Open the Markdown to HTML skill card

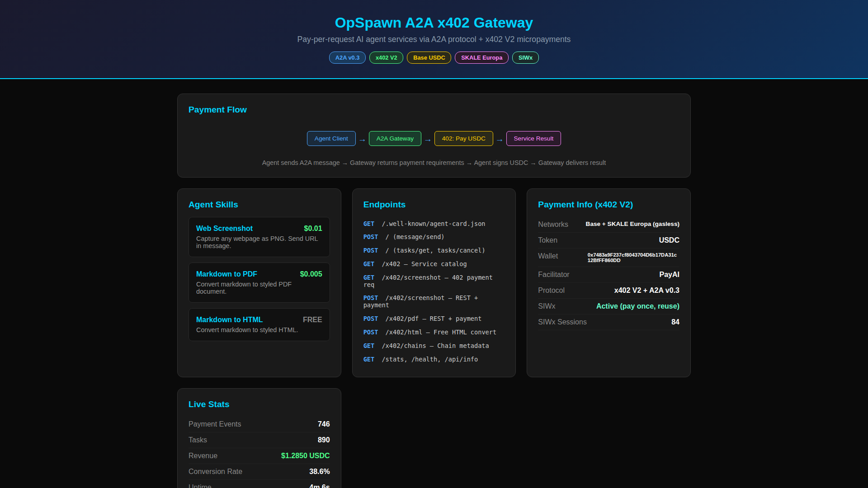tap(259, 324)
